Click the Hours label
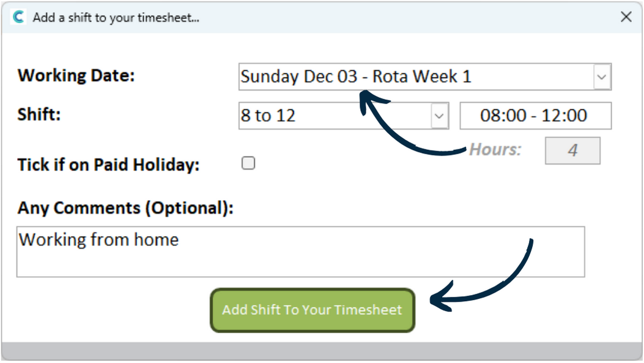Viewport: 644px width, 363px height. (x=495, y=149)
